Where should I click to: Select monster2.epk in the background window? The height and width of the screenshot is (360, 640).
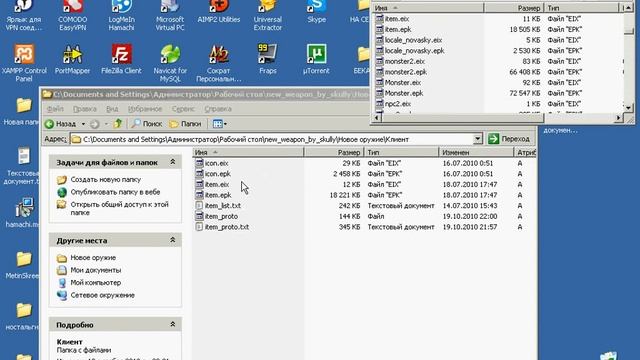click(406, 72)
